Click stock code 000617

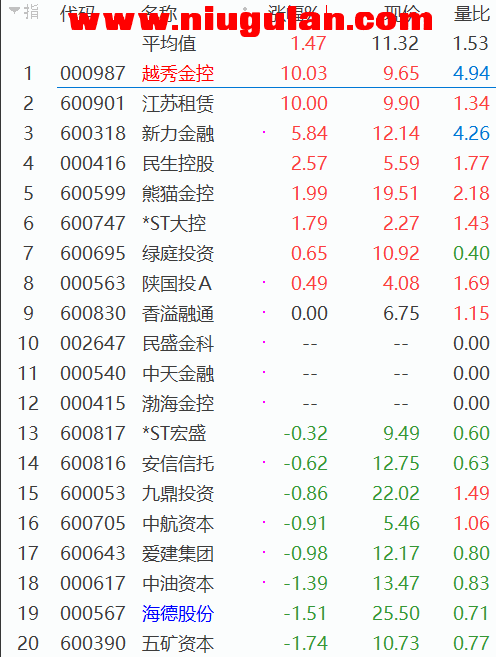[x=93, y=584]
